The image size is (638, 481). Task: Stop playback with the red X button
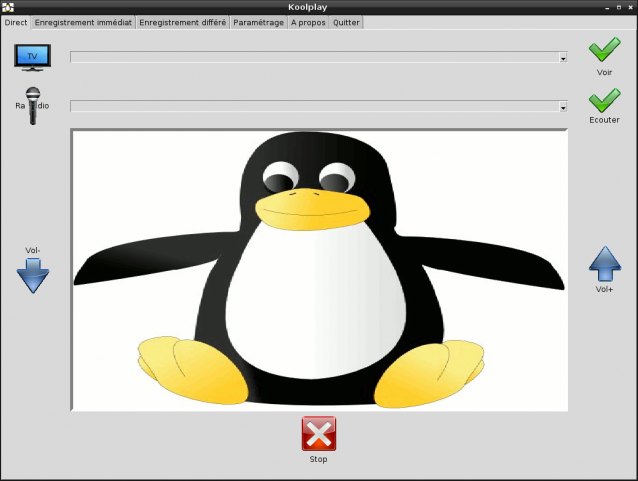click(319, 433)
